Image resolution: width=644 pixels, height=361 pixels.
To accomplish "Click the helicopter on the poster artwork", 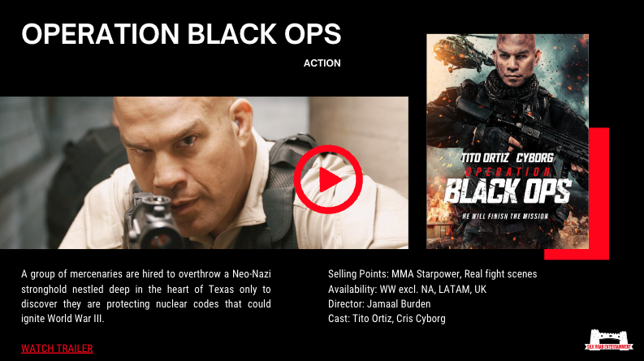I will coord(462,53).
